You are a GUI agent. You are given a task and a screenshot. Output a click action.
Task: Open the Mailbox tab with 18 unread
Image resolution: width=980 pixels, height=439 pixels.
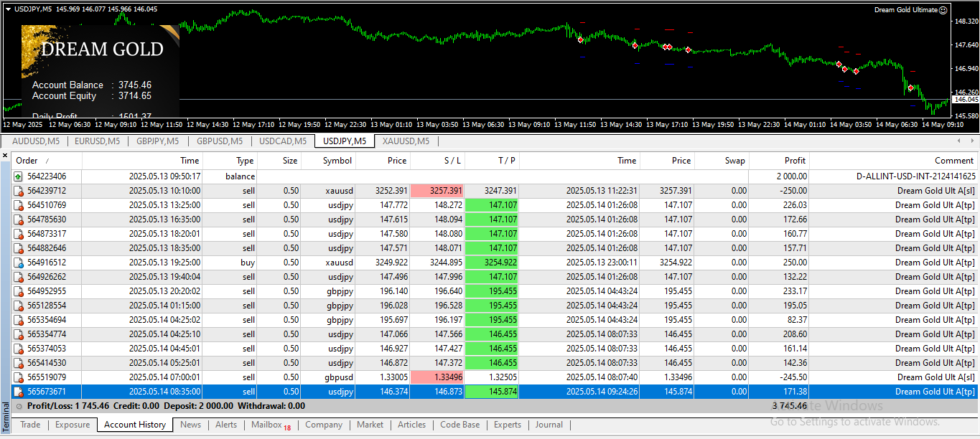(271, 425)
